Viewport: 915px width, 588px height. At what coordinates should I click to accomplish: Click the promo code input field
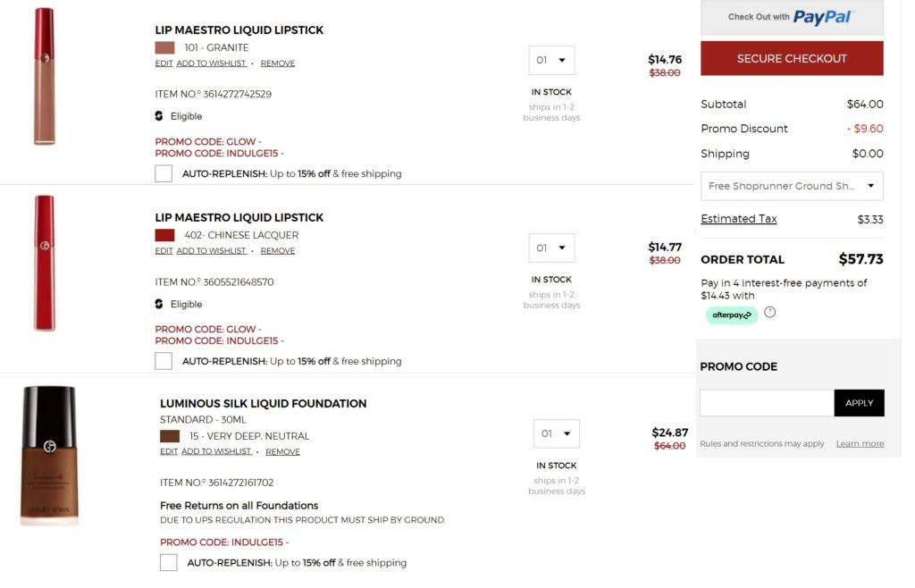coord(767,403)
